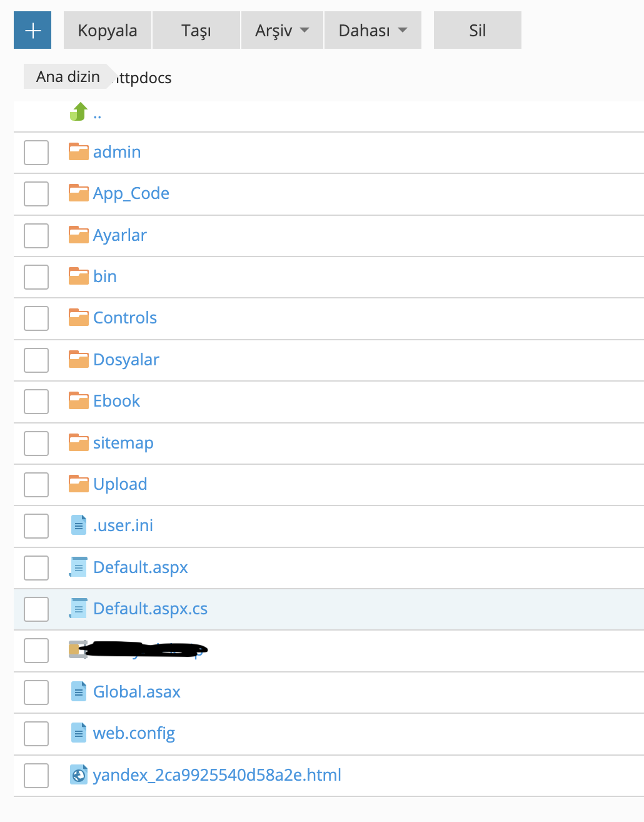Viewport: 644px width, 822px height.
Task: Open the sitemap folder link
Action: point(123,443)
